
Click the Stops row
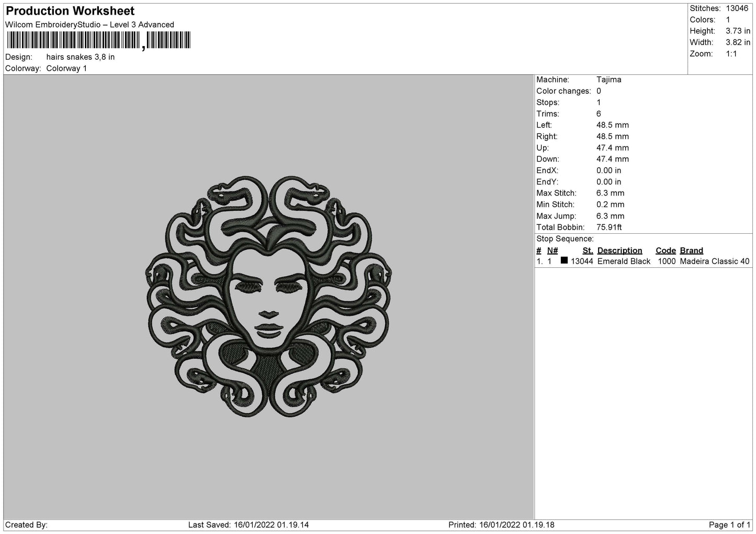pyautogui.click(x=569, y=103)
